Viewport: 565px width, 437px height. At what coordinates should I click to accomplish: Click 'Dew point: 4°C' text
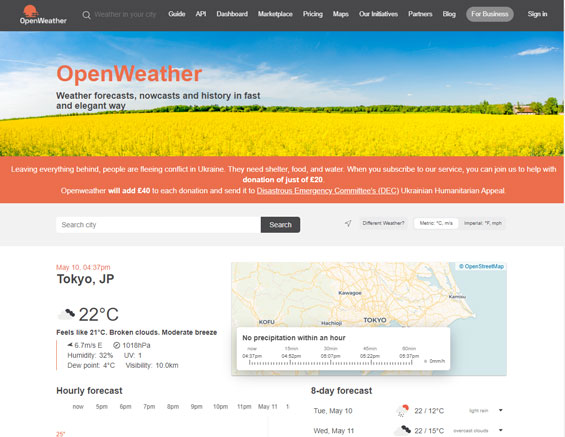(91, 365)
